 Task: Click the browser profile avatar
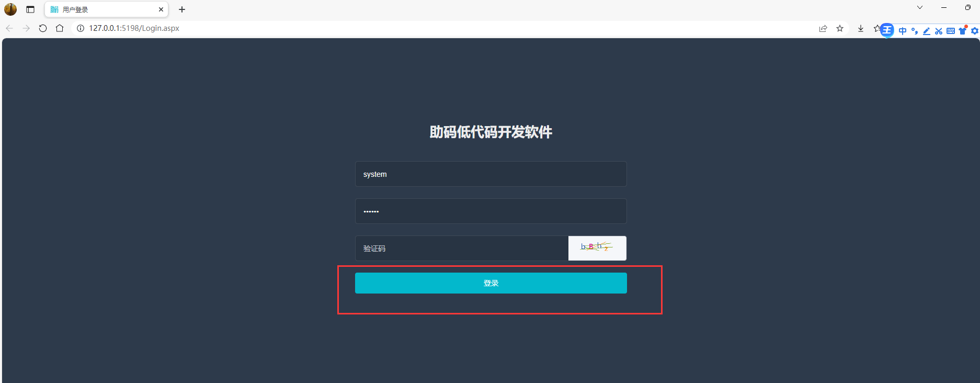(10, 9)
